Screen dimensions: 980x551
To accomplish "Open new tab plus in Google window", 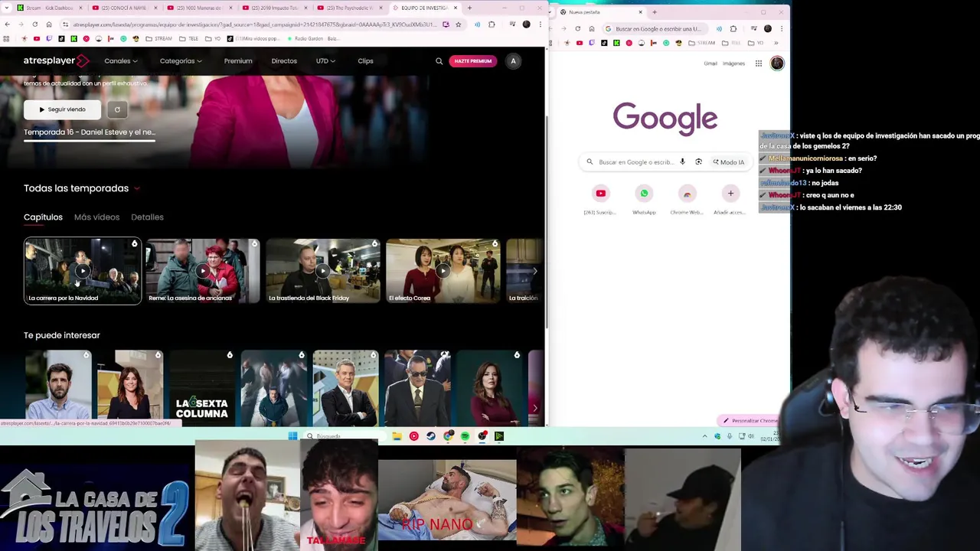I will (654, 12).
